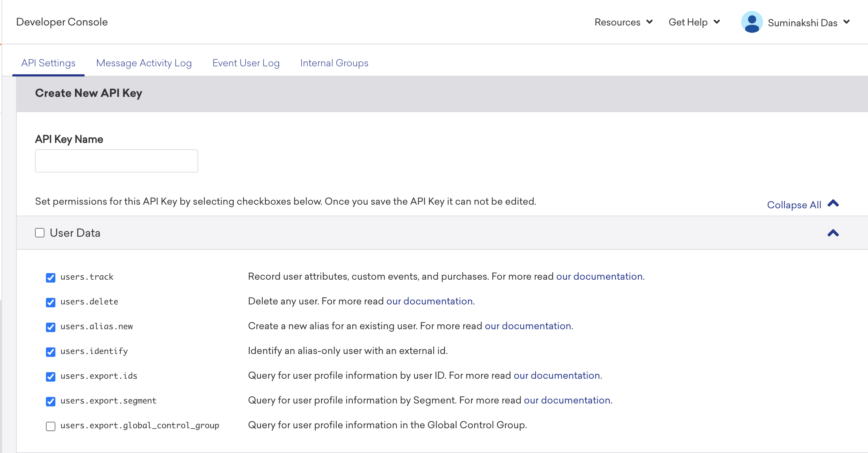The height and width of the screenshot is (453, 868).
Task: Uncheck the users.track permission
Action: tap(51, 277)
